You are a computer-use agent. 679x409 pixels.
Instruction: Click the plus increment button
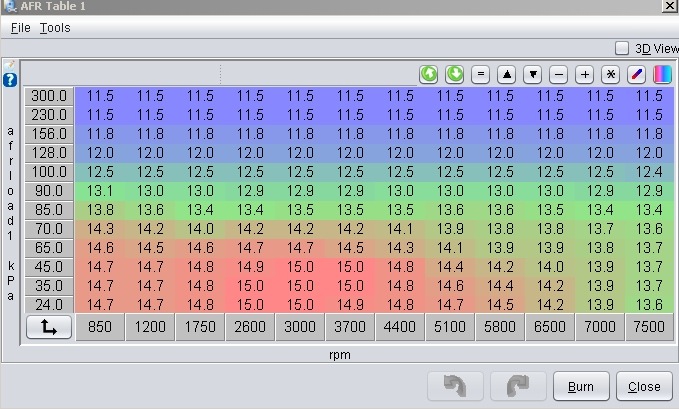(x=585, y=74)
